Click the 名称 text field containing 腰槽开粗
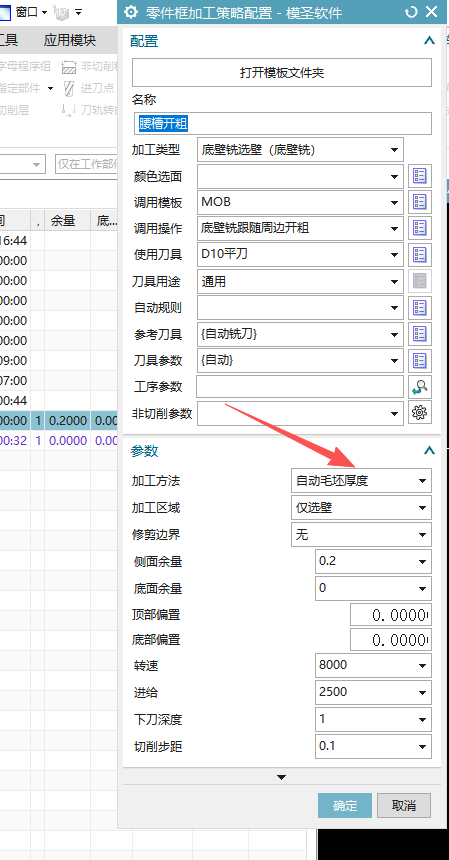 click(x=282, y=123)
